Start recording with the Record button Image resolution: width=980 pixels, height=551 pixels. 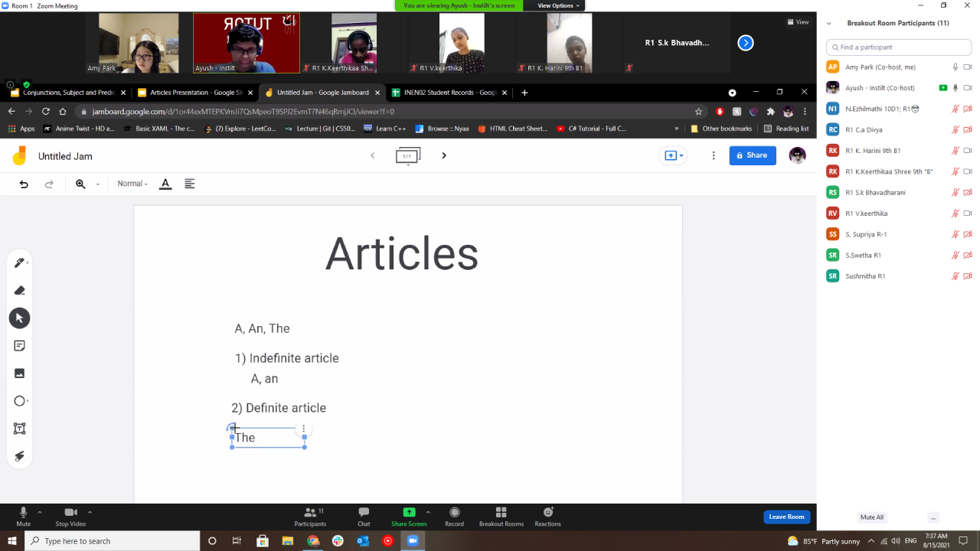click(454, 517)
